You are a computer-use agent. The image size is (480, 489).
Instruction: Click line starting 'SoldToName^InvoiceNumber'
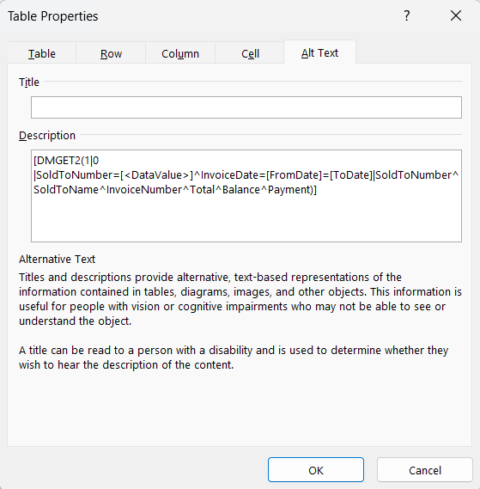pyautogui.click(x=175, y=190)
